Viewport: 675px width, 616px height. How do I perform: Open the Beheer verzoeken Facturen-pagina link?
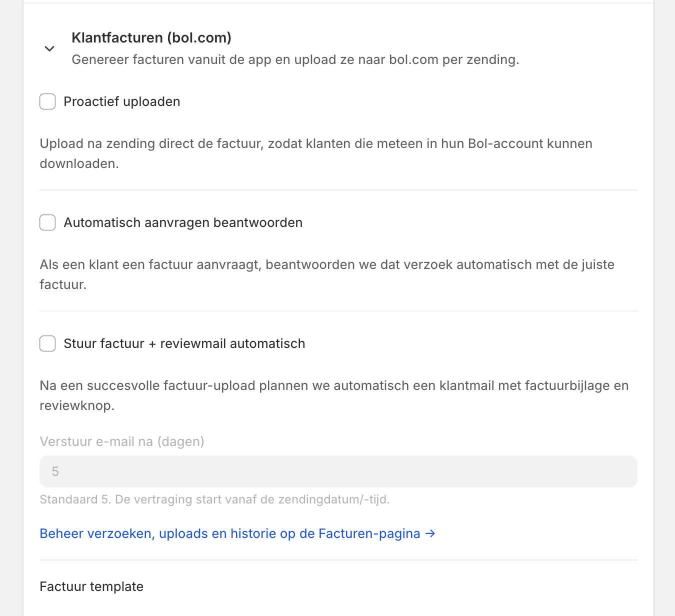click(230, 533)
